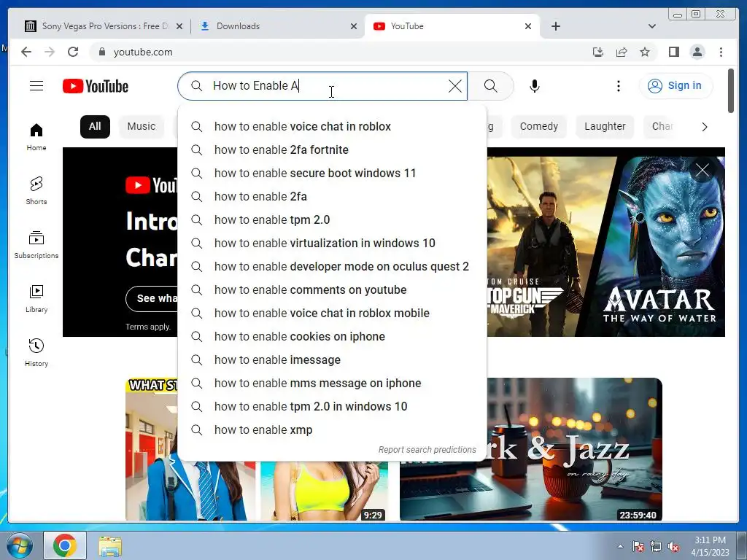Select the All filter chip
The image size is (747, 560).
[x=95, y=127]
